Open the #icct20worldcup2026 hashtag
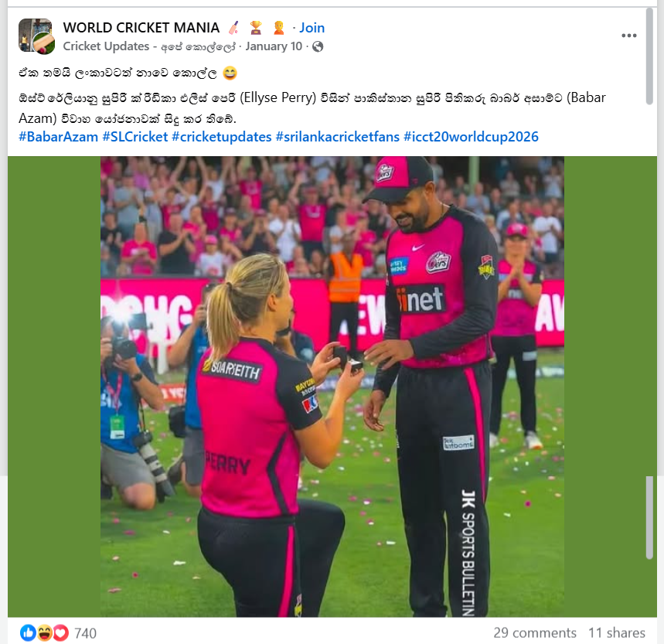 [x=471, y=137]
